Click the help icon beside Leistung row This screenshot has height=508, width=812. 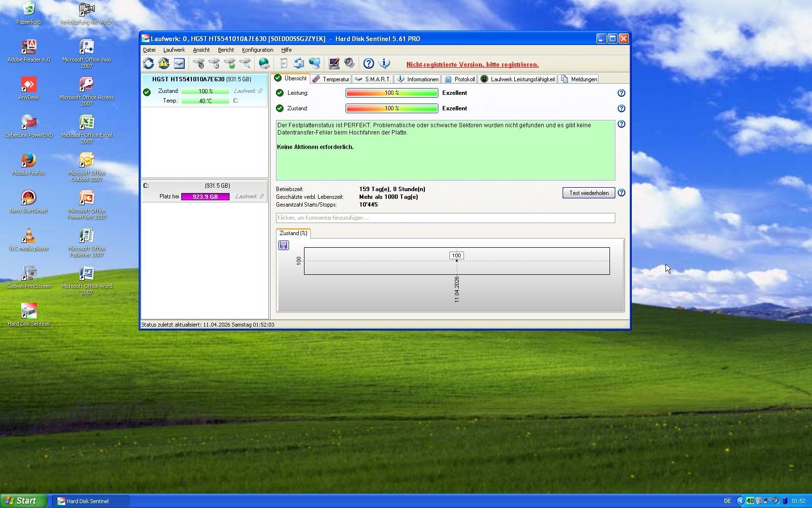tap(622, 93)
